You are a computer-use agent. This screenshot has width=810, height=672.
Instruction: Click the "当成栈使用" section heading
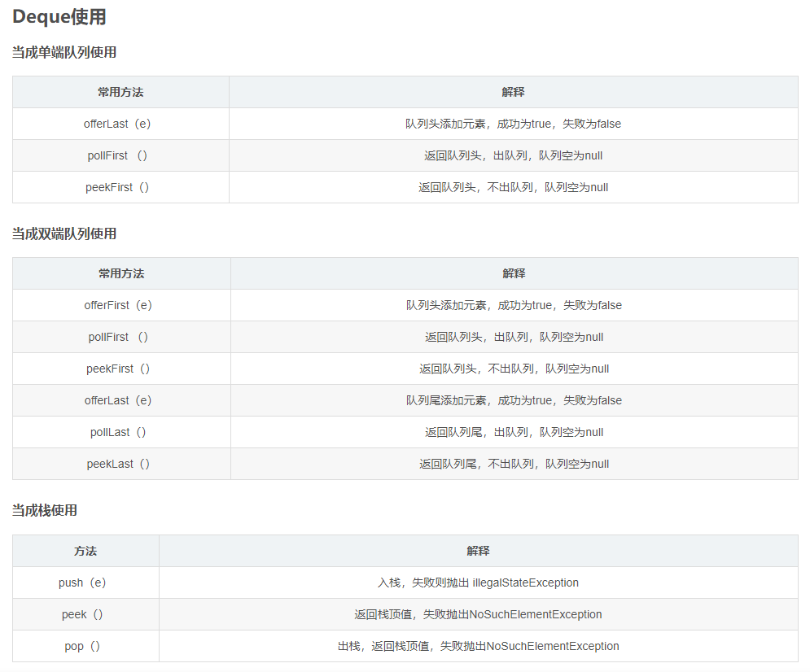coord(45,510)
